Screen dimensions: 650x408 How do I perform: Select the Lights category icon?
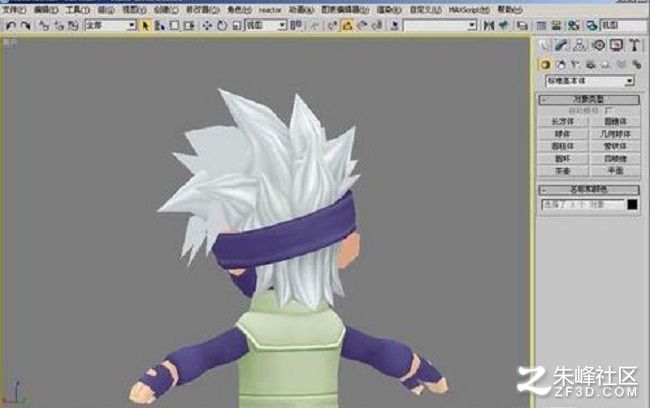tap(575, 65)
